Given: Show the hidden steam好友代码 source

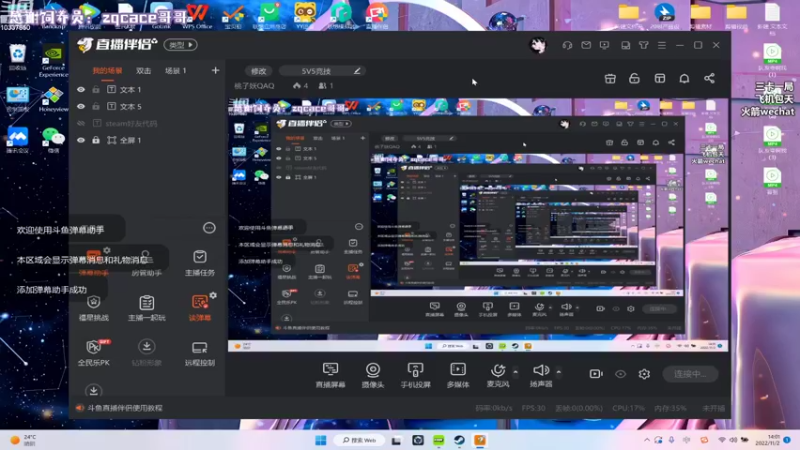Looking at the screenshot, I should pyautogui.click(x=81, y=123).
